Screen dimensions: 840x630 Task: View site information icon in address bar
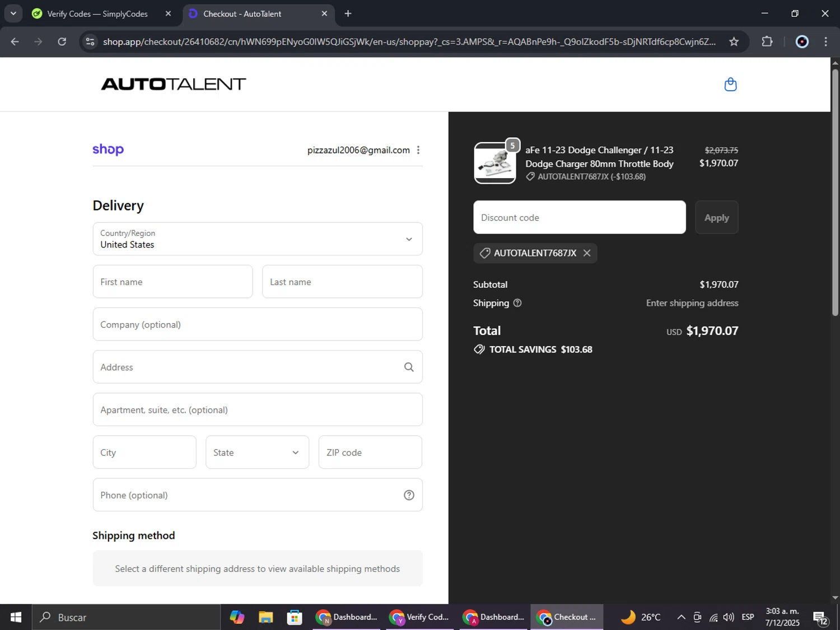coord(90,41)
